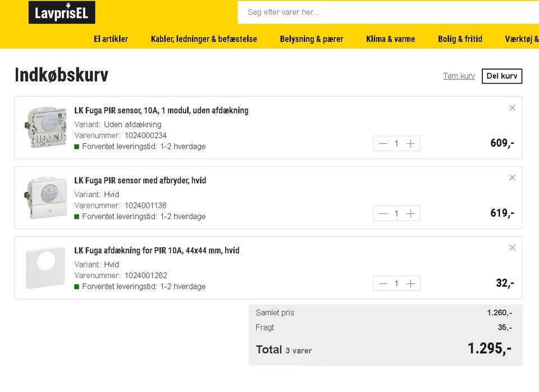The width and height of the screenshot is (539, 392).
Task: Increase quantity of PIR sensor med afbryder
Action: coord(410,213)
